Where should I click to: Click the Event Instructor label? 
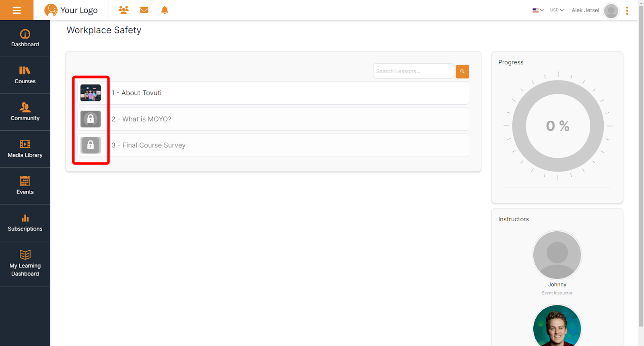557,293
